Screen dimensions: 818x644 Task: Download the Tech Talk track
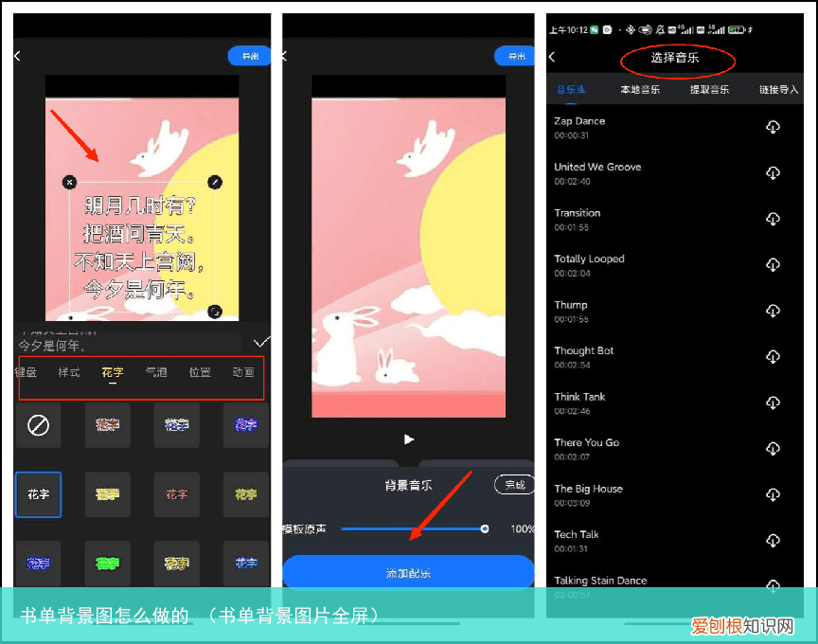point(773,540)
